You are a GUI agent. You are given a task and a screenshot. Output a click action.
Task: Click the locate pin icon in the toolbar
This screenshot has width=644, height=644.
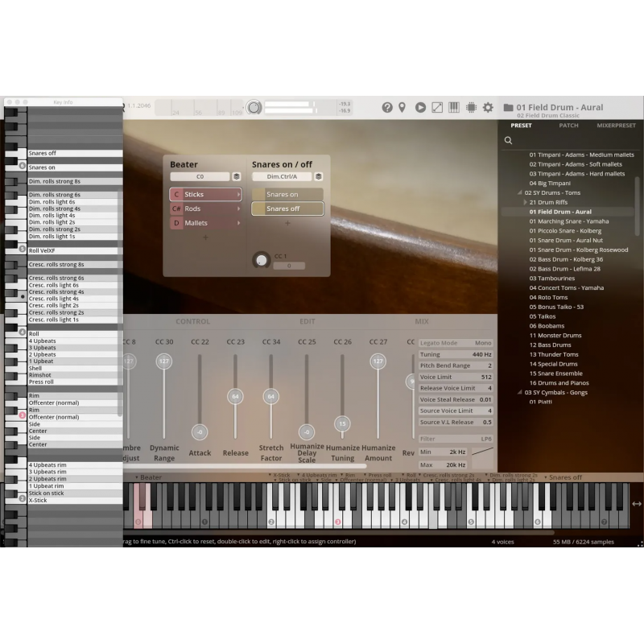pyautogui.click(x=402, y=106)
